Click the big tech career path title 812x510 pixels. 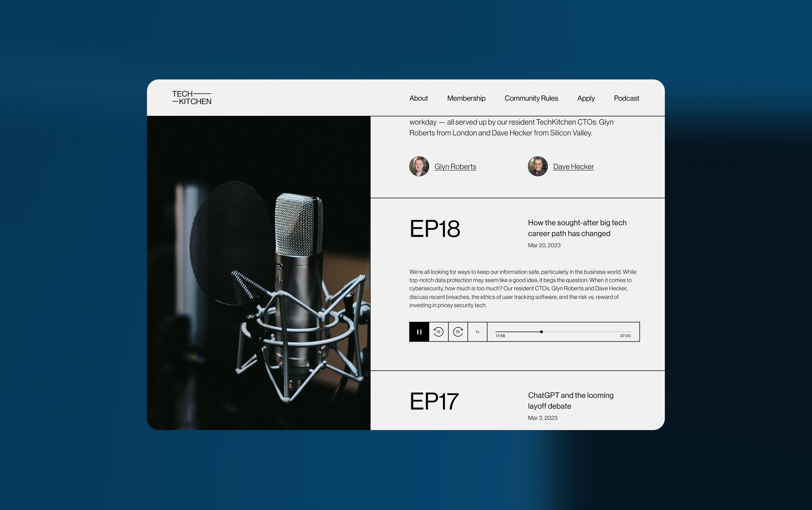point(577,228)
